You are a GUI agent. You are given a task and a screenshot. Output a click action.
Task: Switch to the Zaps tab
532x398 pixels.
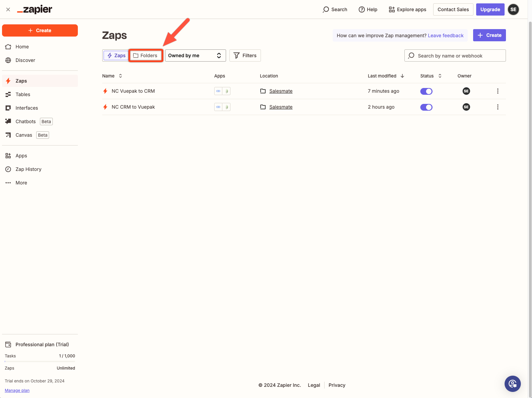(x=116, y=56)
